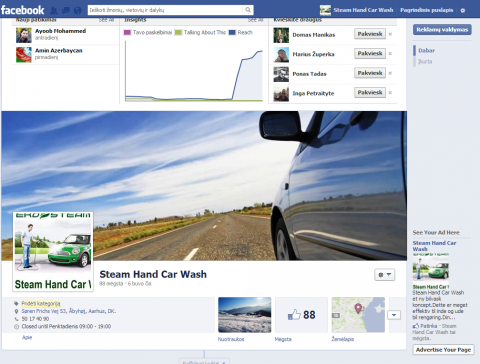The width and height of the screenshot is (480, 364).
Task: Click the Pridėti kategoriją link
Action: click(41, 303)
